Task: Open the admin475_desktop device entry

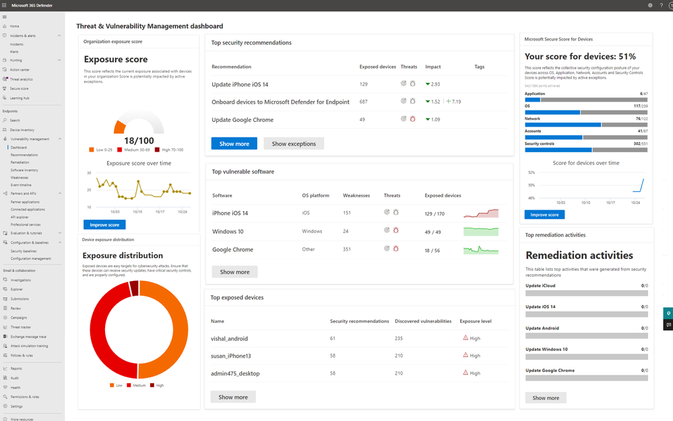Action: click(x=235, y=373)
